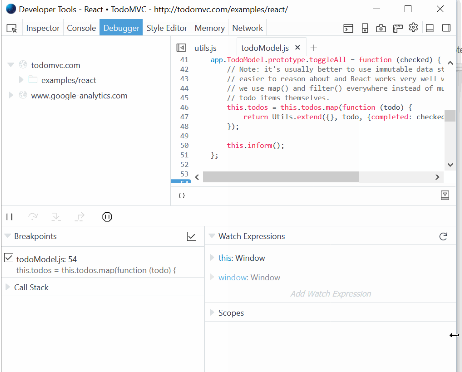Switch to the Console tab

81,28
